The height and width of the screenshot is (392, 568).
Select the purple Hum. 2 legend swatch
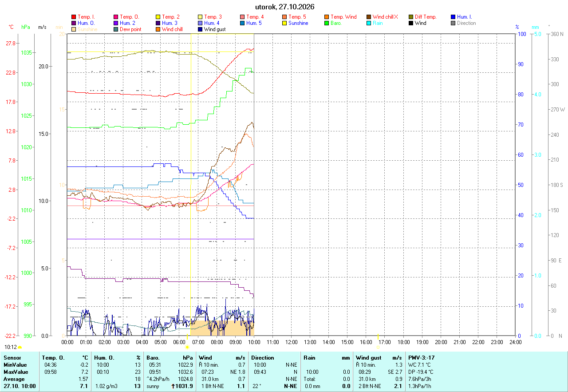pyautogui.click(x=116, y=23)
